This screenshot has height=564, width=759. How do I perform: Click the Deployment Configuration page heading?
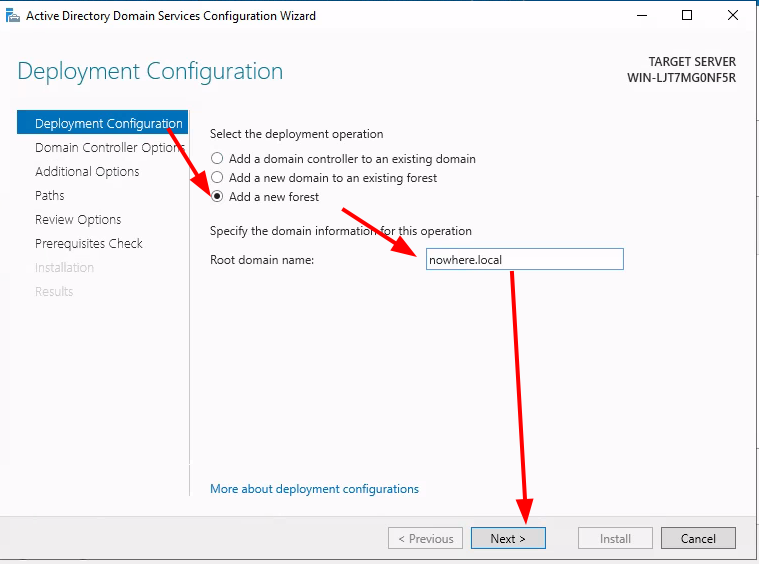(150, 72)
